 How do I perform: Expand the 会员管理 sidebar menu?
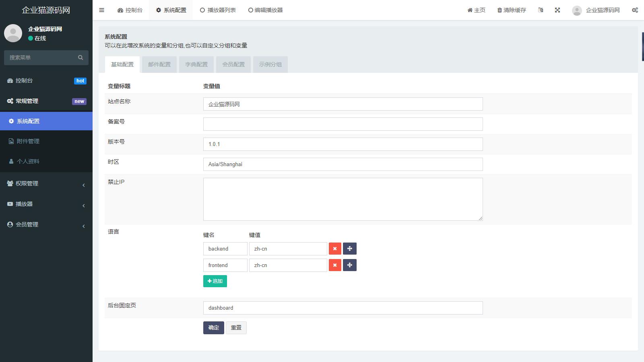(46, 224)
